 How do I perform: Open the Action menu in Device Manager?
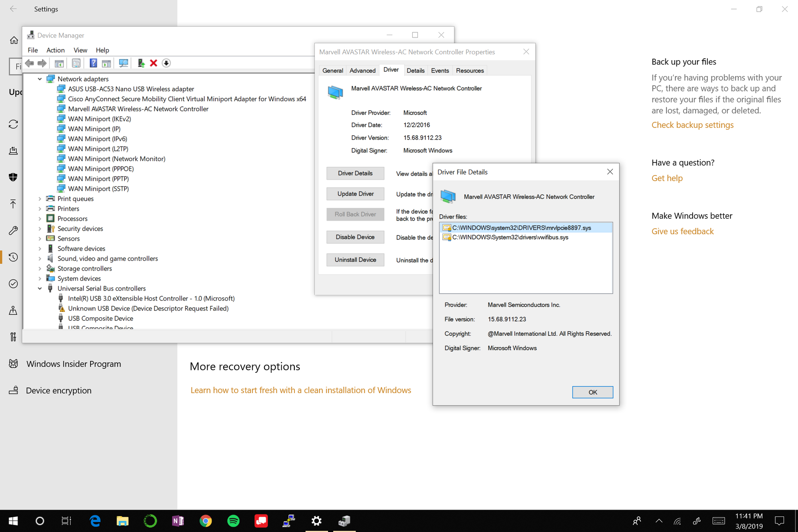[x=55, y=50]
